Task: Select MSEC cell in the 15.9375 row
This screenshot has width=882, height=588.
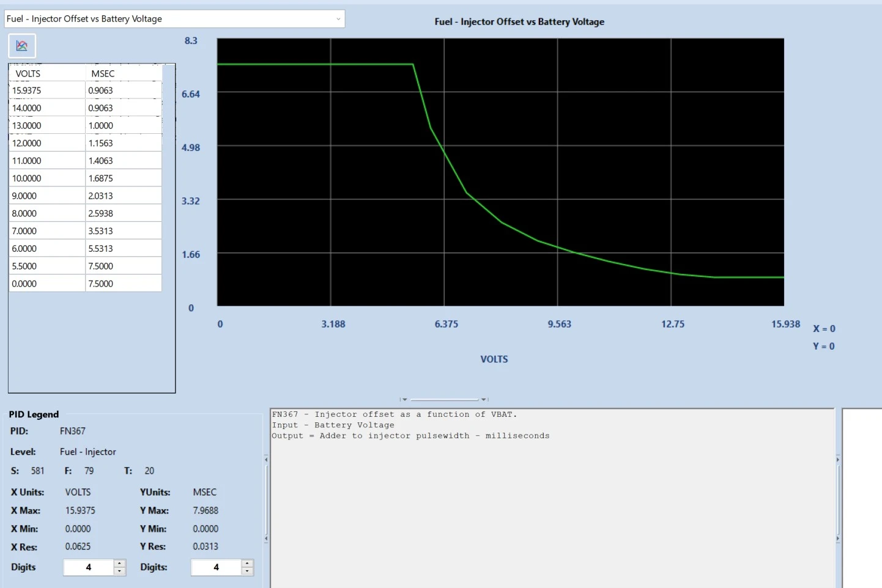Action: [x=124, y=90]
